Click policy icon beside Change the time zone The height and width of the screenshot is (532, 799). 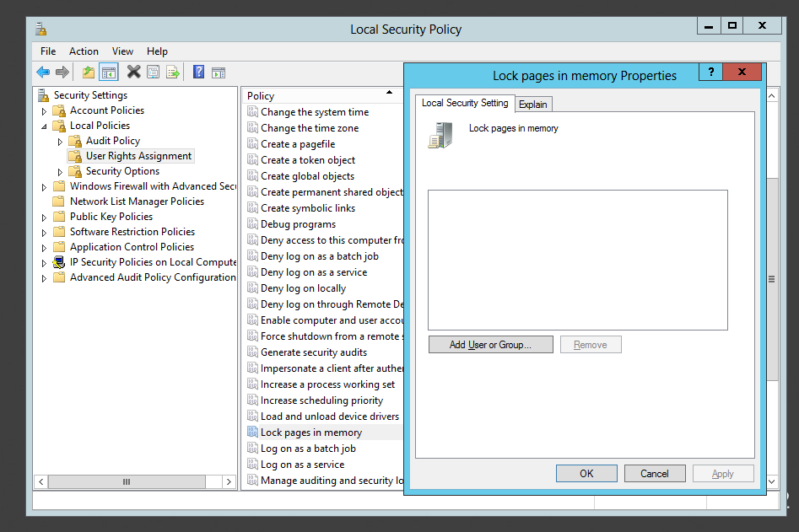click(252, 127)
